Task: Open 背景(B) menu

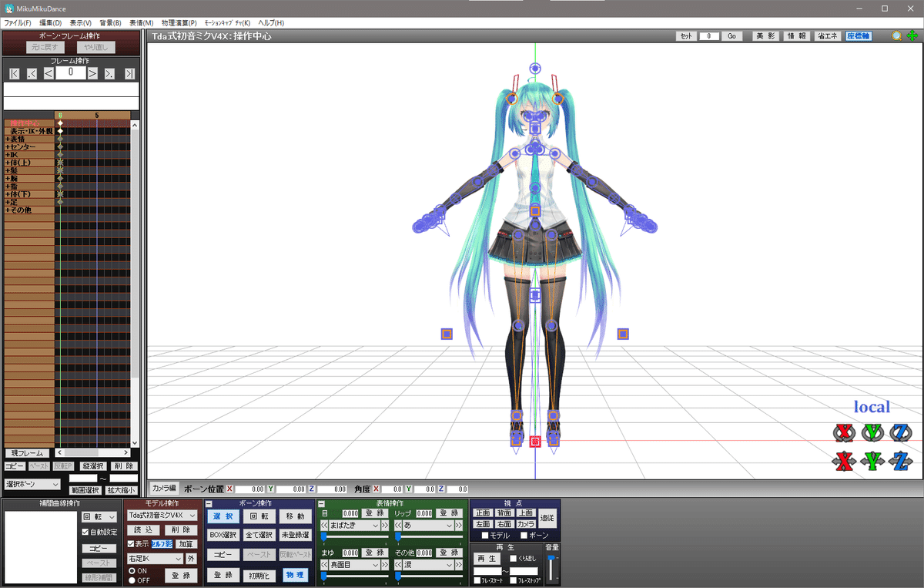Action: pos(110,23)
